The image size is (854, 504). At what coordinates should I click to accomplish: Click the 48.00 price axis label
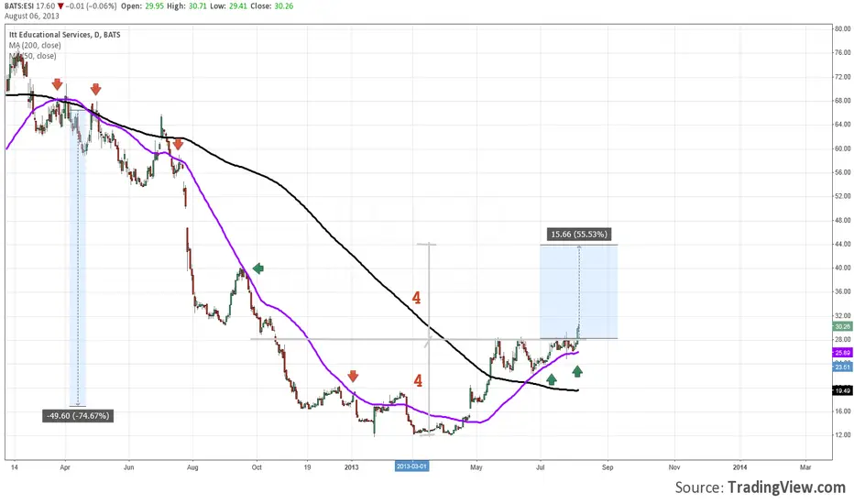tap(843, 220)
